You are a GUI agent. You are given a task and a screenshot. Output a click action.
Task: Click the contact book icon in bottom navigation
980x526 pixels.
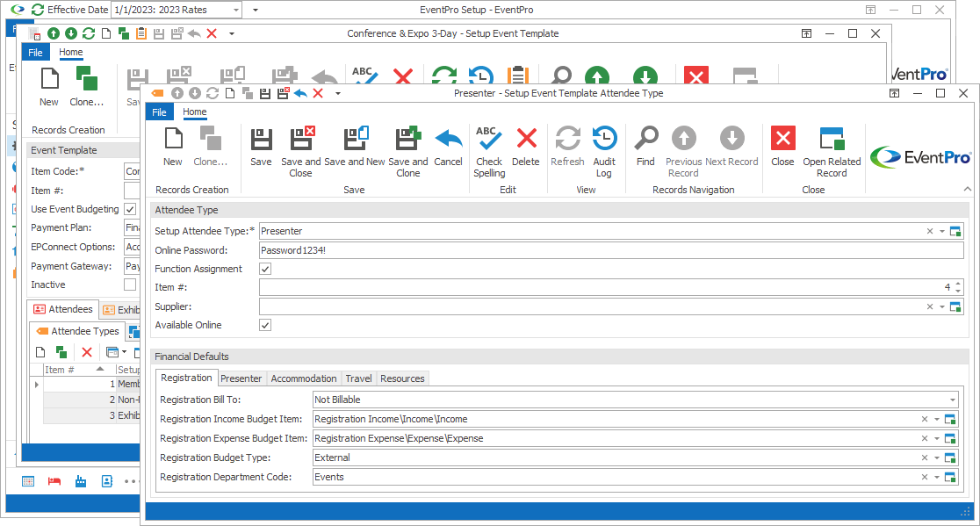click(107, 481)
